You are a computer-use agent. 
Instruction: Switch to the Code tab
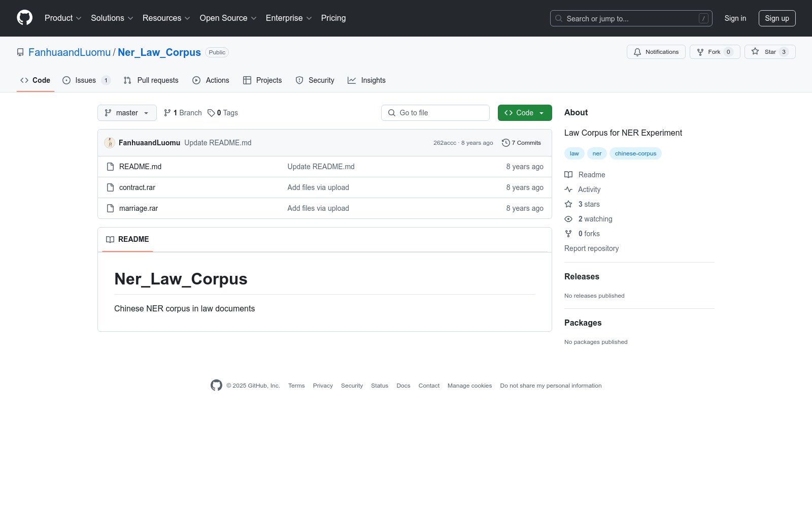[x=36, y=80]
